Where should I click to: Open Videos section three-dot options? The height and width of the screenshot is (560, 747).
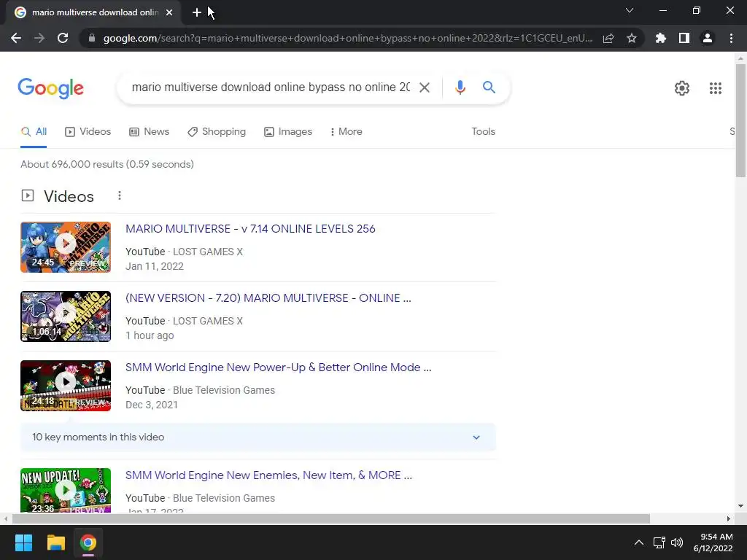tap(120, 195)
